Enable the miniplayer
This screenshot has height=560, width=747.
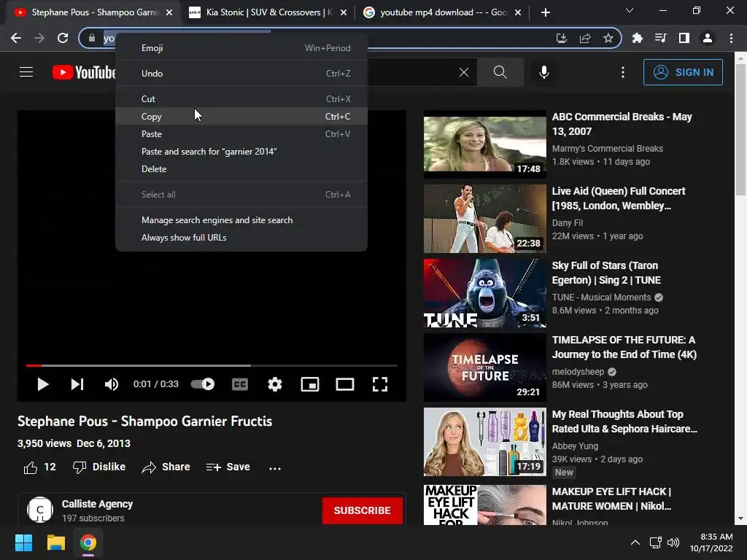pyautogui.click(x=309, y=384)
